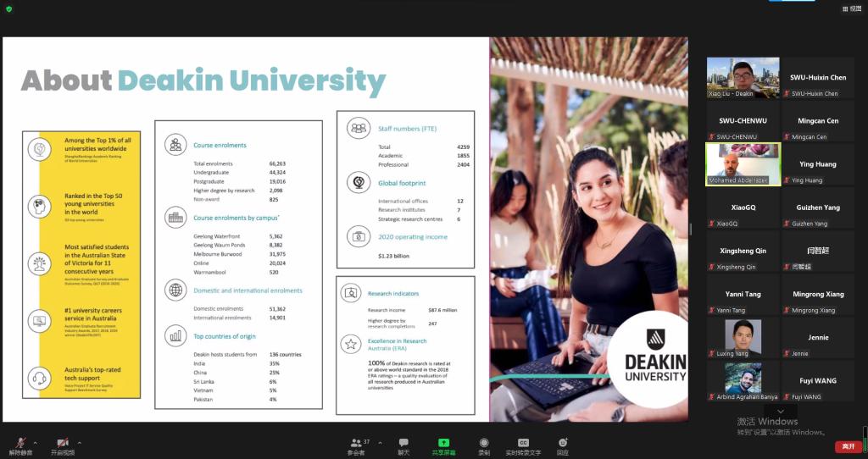The width and height of the screenshot is (868, 459).
Task: Click the CC live transcript icon
Action: coord(523,443)
